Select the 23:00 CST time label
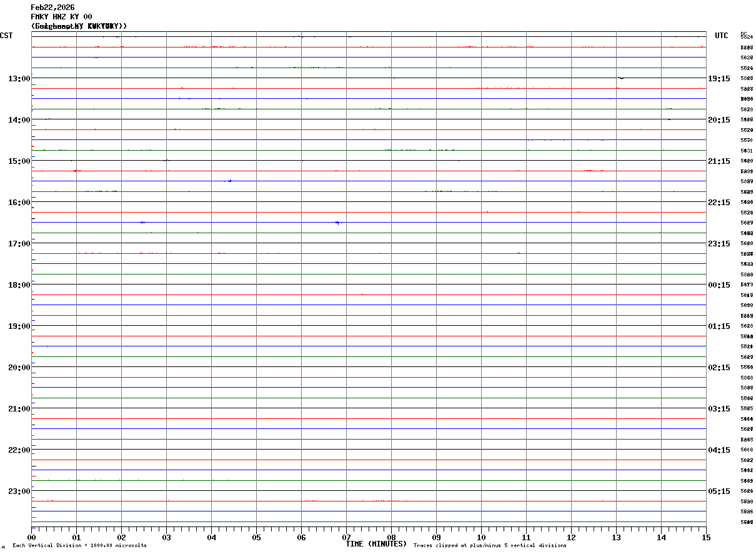 19,491
